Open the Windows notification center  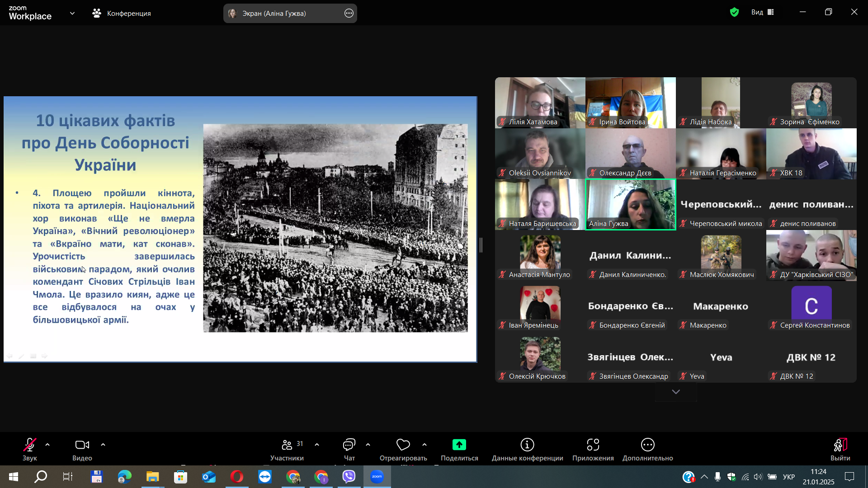849,477
